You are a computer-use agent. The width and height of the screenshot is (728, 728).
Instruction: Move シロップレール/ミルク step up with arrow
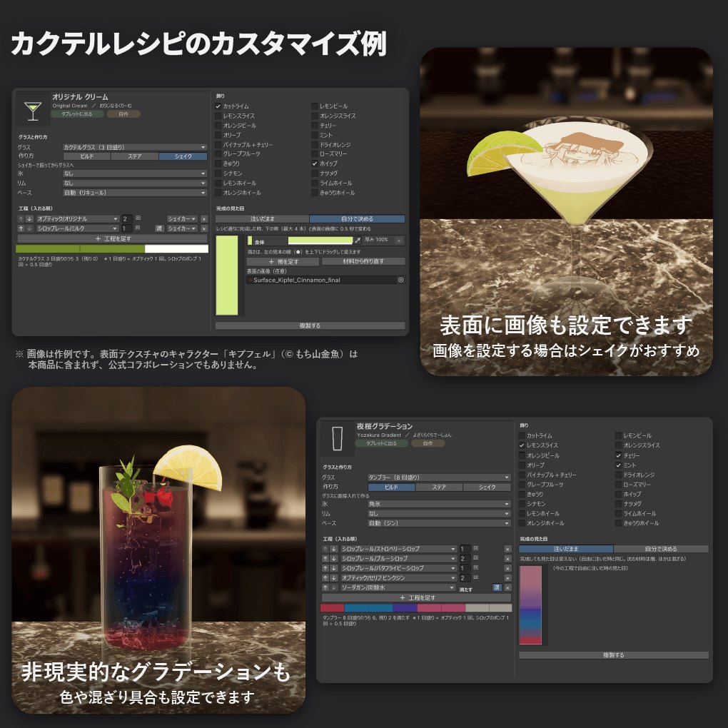click(21, 228)
